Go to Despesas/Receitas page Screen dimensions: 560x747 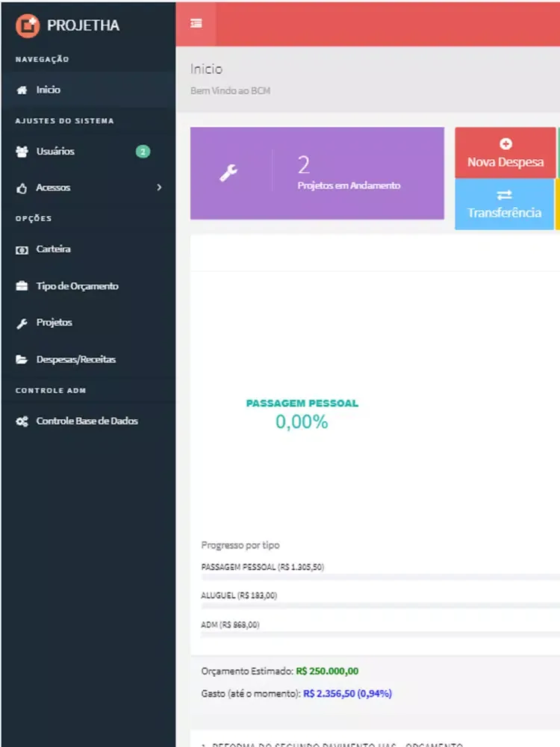click(76, 359)
